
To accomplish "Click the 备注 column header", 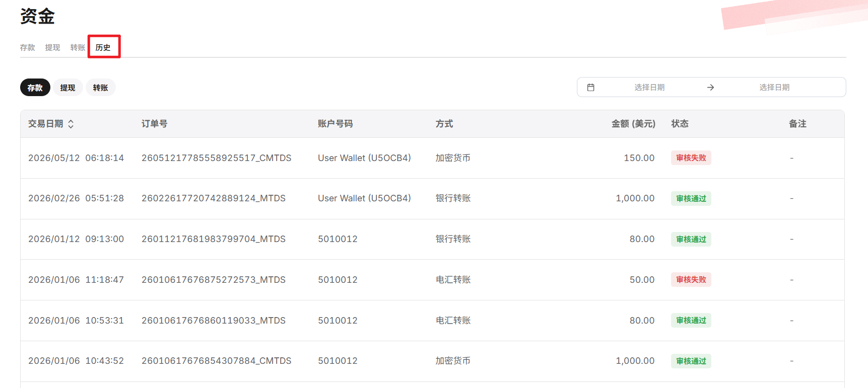I will [x=797, y=124].
